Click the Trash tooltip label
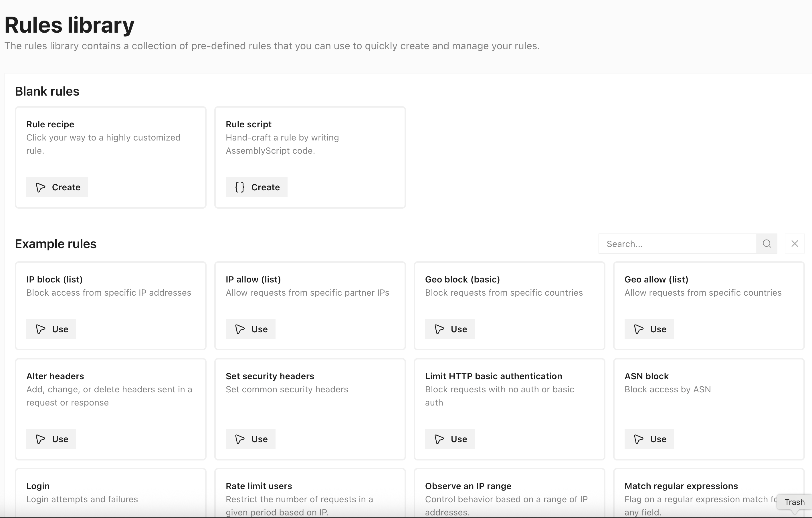The width and height of the screenshot is (812, 518). tap(794, 502)
